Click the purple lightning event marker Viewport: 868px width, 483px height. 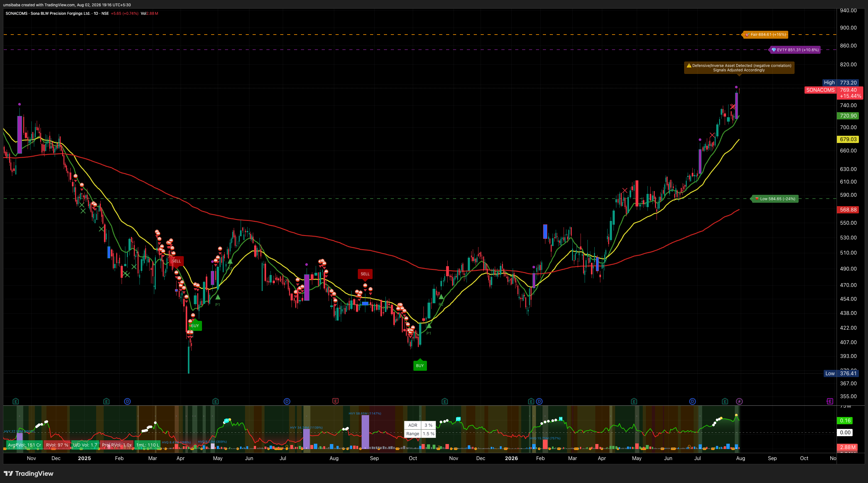739,401
